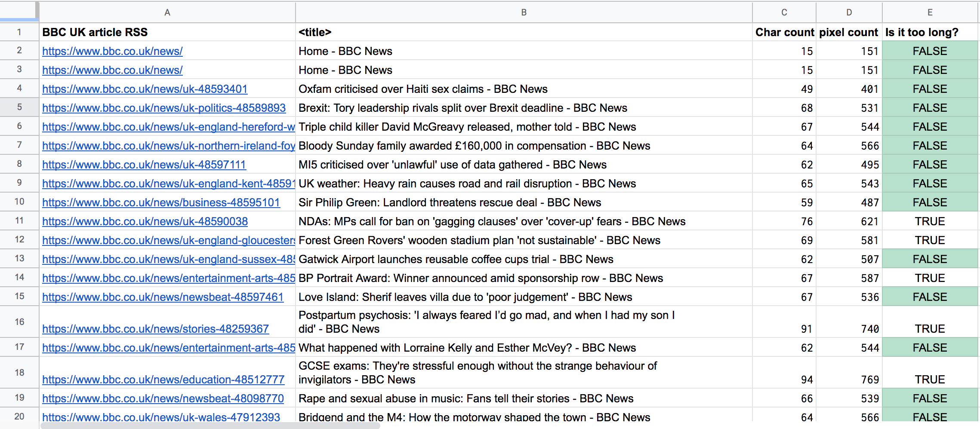The width and height of the screenshot is (980, 429).
Task: Select 'Love Island: Sherif' title cell
Action: (524, 297)
